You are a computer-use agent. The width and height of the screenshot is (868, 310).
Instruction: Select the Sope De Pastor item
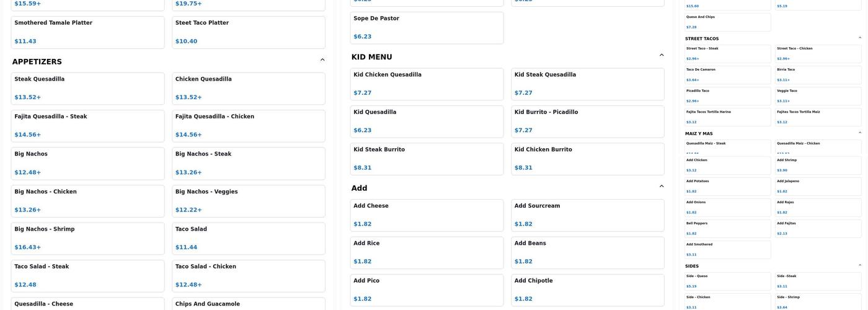coord(427,27)
